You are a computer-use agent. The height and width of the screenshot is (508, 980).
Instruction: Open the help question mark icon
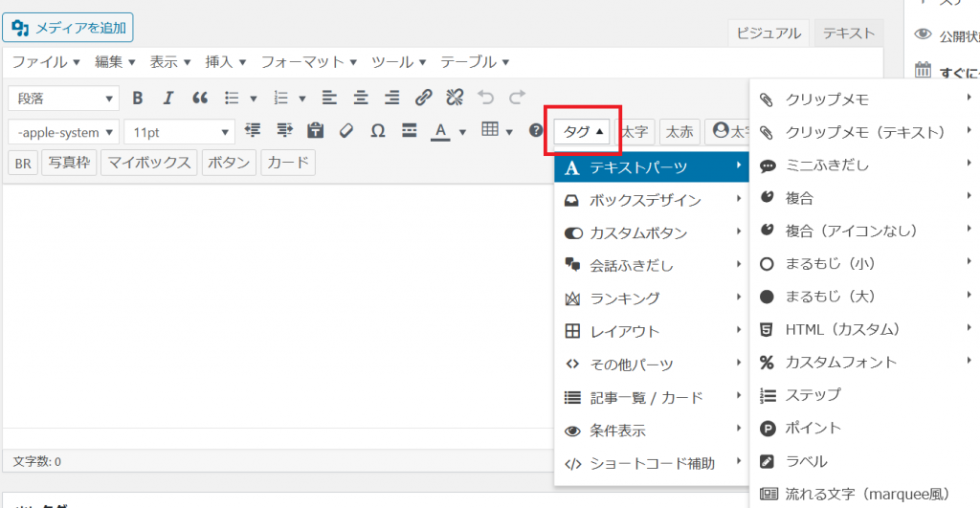536,130
